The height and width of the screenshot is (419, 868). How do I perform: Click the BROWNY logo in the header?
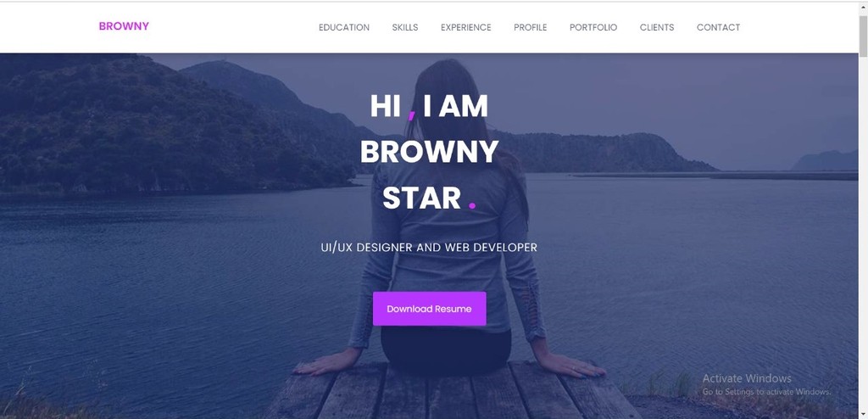coord(124,26)
